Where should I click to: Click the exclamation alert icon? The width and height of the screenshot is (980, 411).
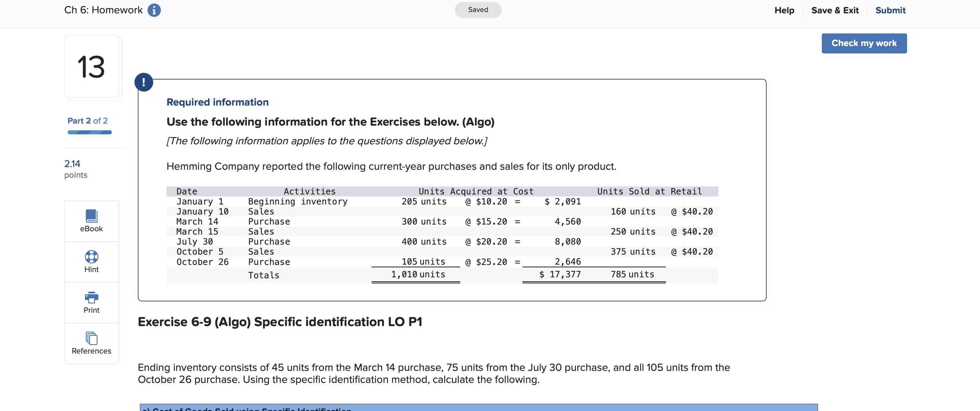click(x=144, y=82)
